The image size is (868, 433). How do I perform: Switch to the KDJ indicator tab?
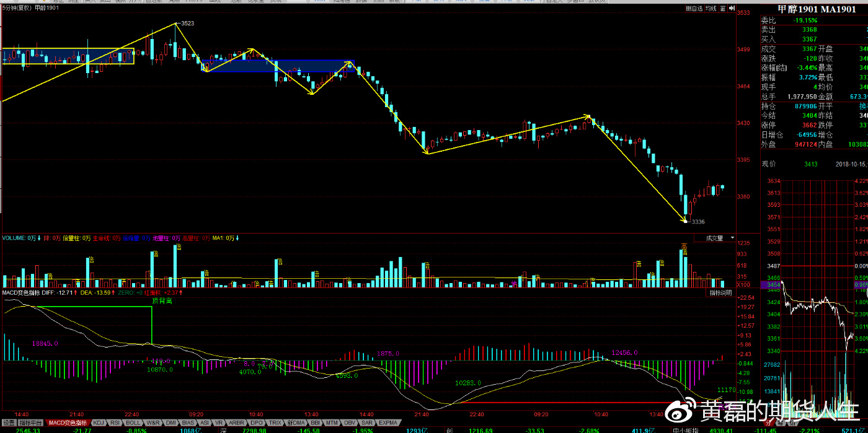coord(99,422)
